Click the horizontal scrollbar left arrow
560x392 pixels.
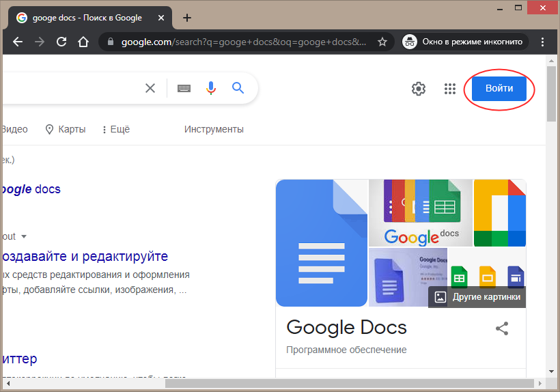8,383
